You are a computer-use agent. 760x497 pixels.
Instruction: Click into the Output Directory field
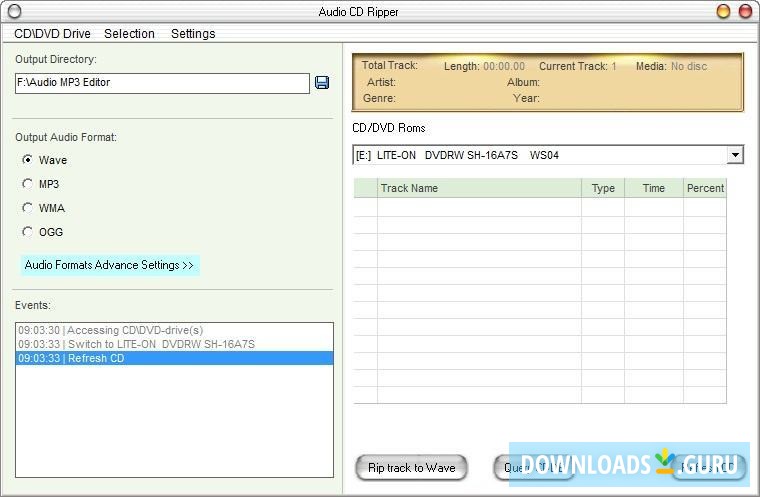click(162, 83)
